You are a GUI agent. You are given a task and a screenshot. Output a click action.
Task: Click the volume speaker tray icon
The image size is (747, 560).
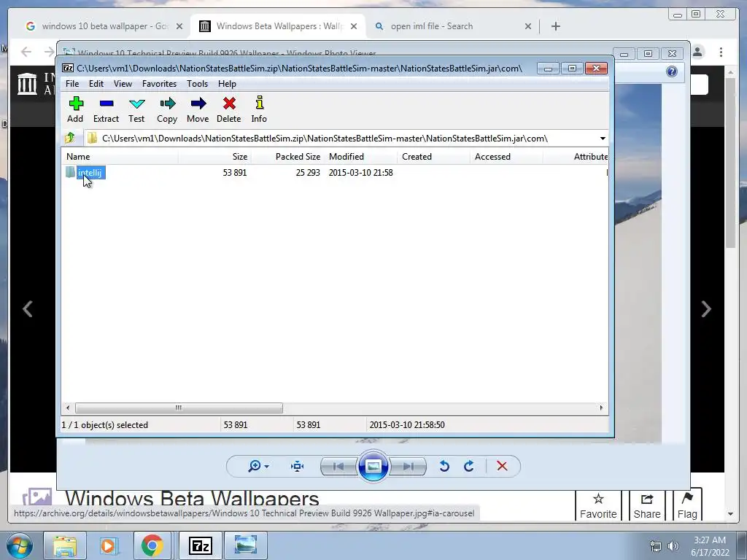coord(673,546)
